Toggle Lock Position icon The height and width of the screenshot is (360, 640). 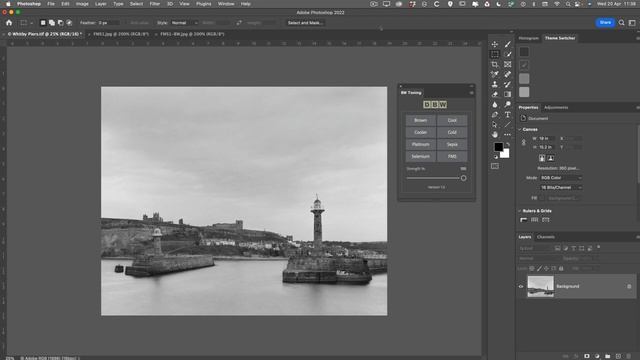(547, 269)
